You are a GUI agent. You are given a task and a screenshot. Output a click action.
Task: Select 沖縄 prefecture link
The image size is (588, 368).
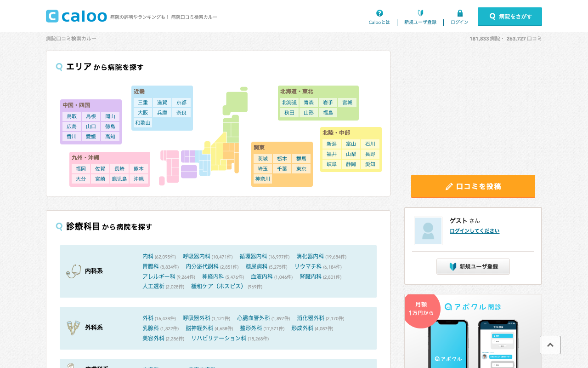[139, 179]
